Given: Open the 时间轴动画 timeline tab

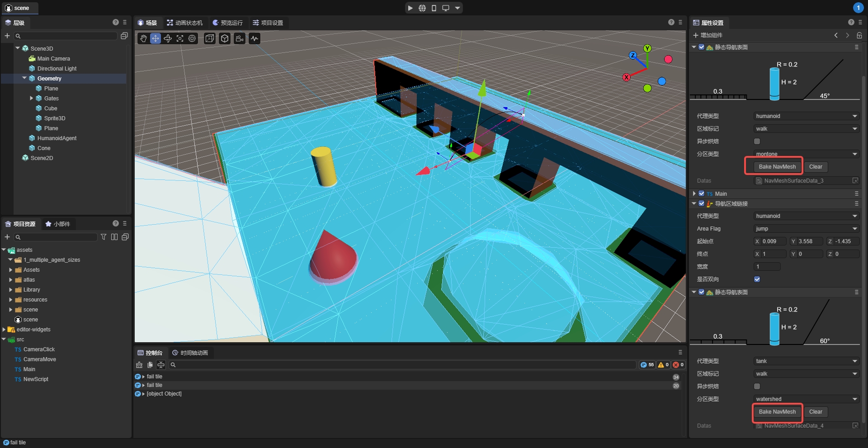Looking at the screenshot, I should (190, 353).
